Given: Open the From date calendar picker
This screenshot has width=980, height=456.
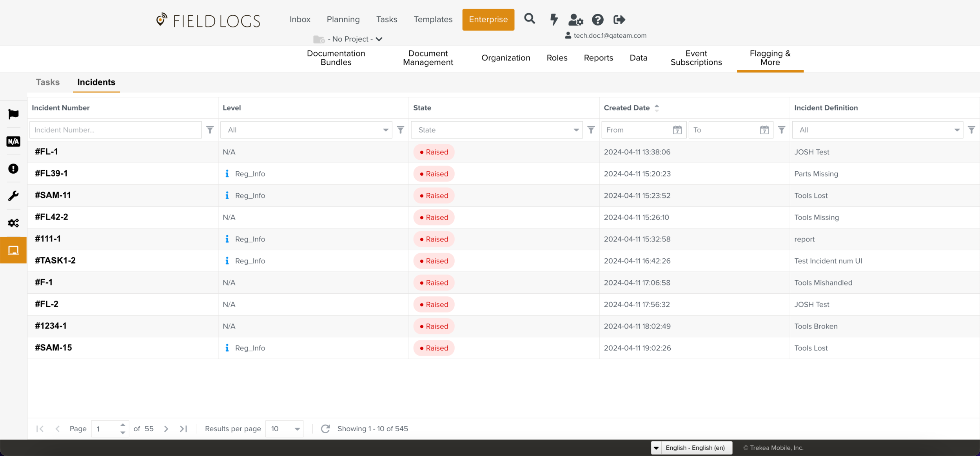Looking at the screenshot, I should [677, 130].
